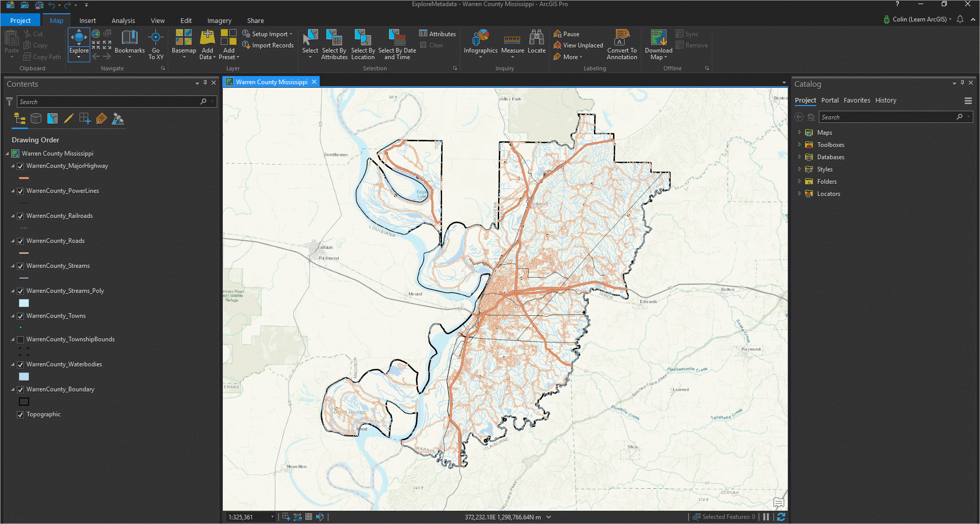This screenshot has height=524, width=980.
Task: Toggle WarrenCounty_Roads layer checkbox
Action: click(20, 241)
